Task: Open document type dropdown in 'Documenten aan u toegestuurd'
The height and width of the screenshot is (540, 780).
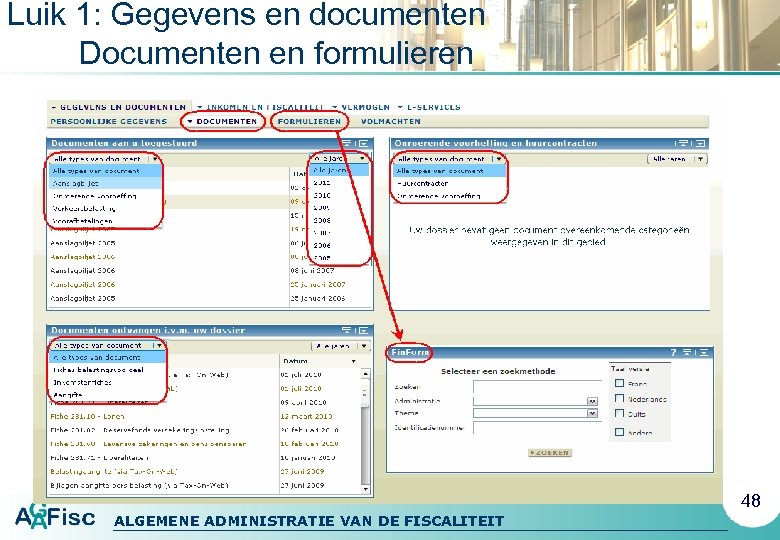Action: click(105, 159)
